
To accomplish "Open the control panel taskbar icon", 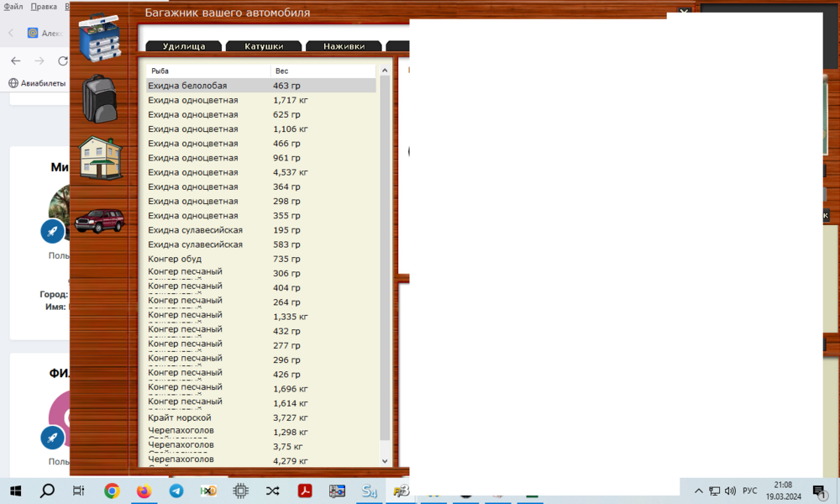I will pyautogui.click(x=337, y=491).
